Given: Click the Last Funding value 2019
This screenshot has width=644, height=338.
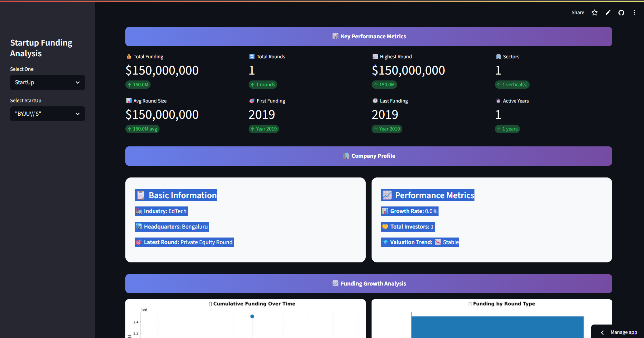Looking at the screenshot, I should pyautogui.click(x=385, y=115).
